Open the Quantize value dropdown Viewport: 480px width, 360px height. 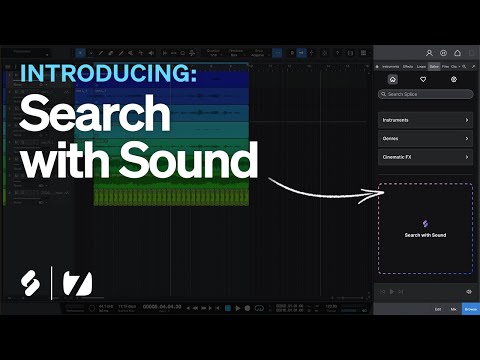click(214, 55)
